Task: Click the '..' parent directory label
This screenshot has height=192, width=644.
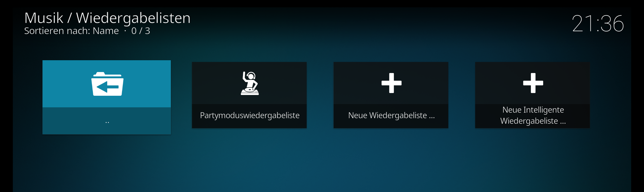Action: pos(107,122)
